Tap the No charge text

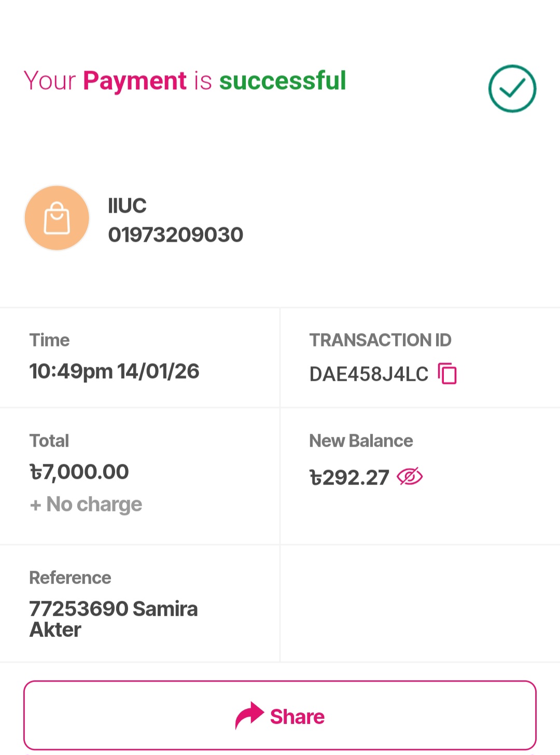tap(86, 504)
